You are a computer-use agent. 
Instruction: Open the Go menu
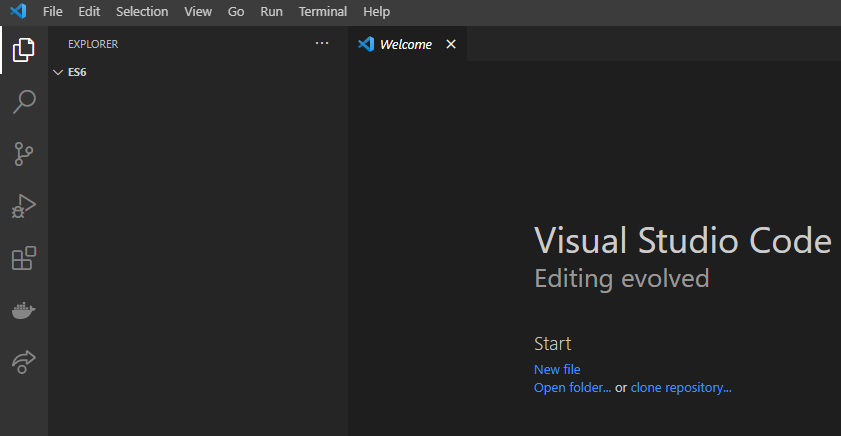coord(236,11)
